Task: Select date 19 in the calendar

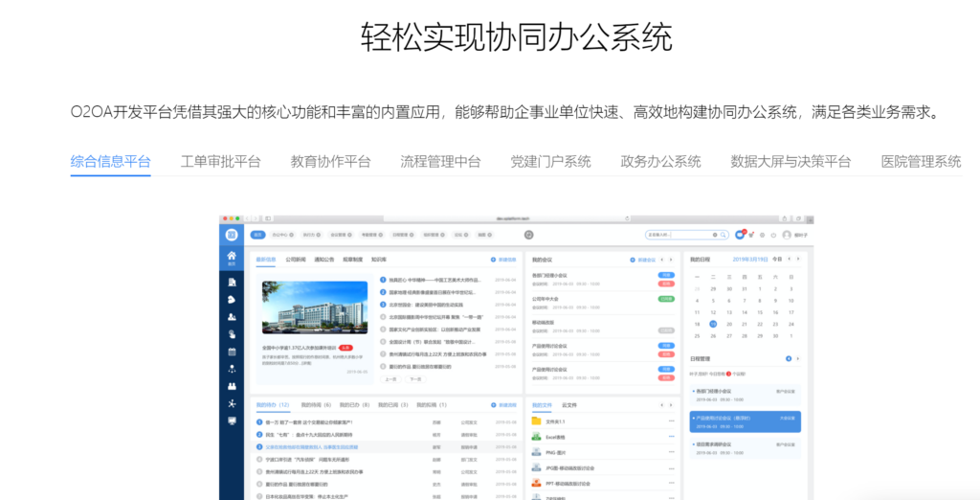Action: [x=713, y=324]
